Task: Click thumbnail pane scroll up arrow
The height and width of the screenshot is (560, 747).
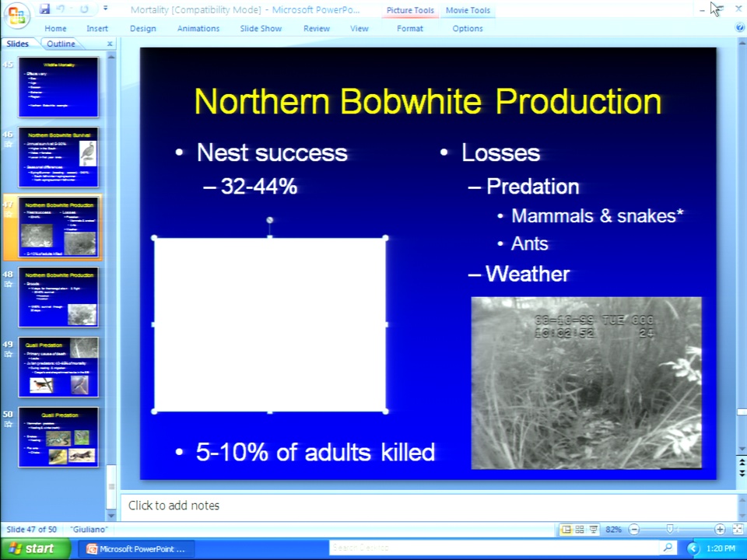Action: click(x=111, y=57)
